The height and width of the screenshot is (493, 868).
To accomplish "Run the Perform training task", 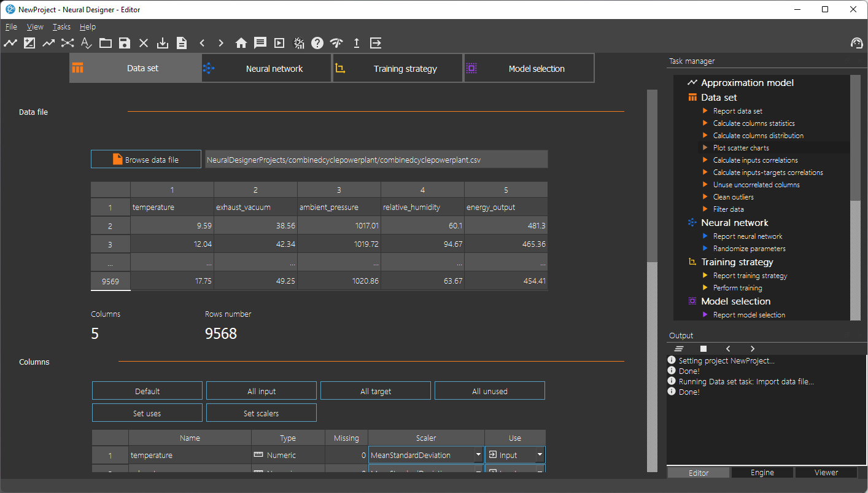I will click(737, 288).
